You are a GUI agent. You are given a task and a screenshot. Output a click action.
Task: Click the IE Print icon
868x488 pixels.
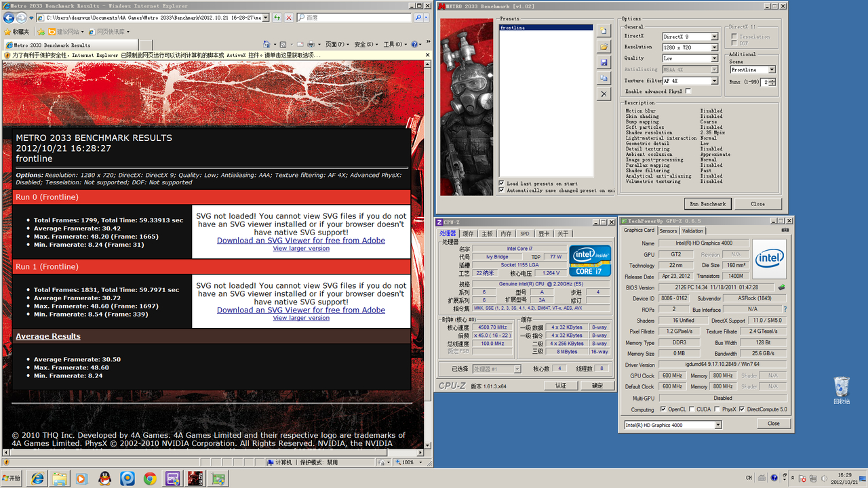click(x=311, y=45)
